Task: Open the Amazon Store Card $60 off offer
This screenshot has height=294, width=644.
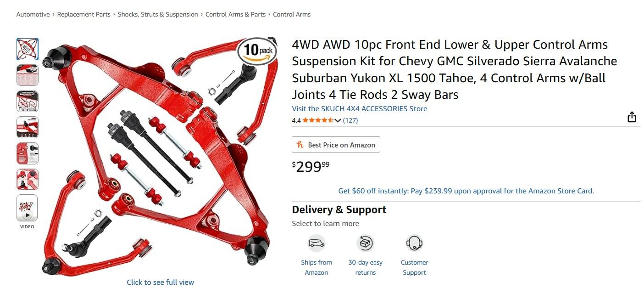Action: point(466,191)
